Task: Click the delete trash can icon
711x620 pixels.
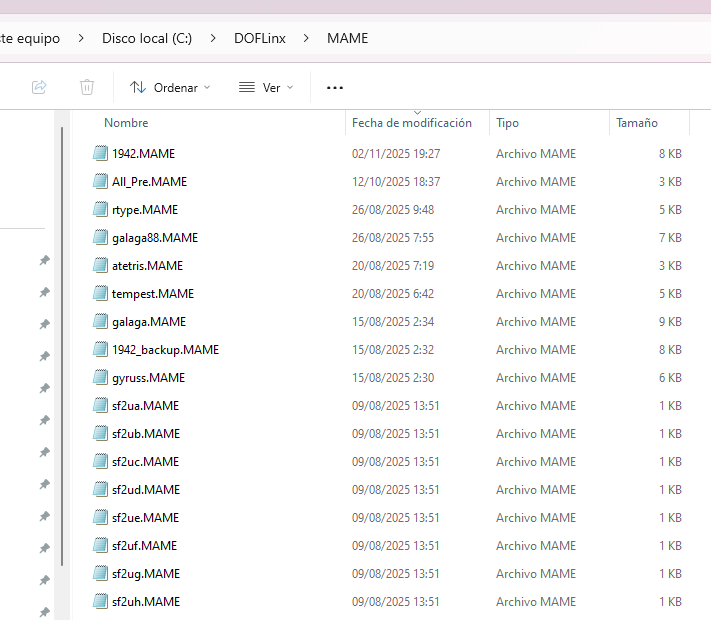Action: 87,87
